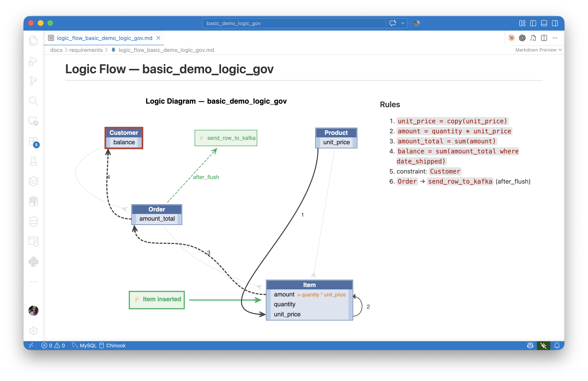Screen dimensions: 588x381
Task: Open Customize Layout button
Action: pyautogui.click(x=522, y=23)
